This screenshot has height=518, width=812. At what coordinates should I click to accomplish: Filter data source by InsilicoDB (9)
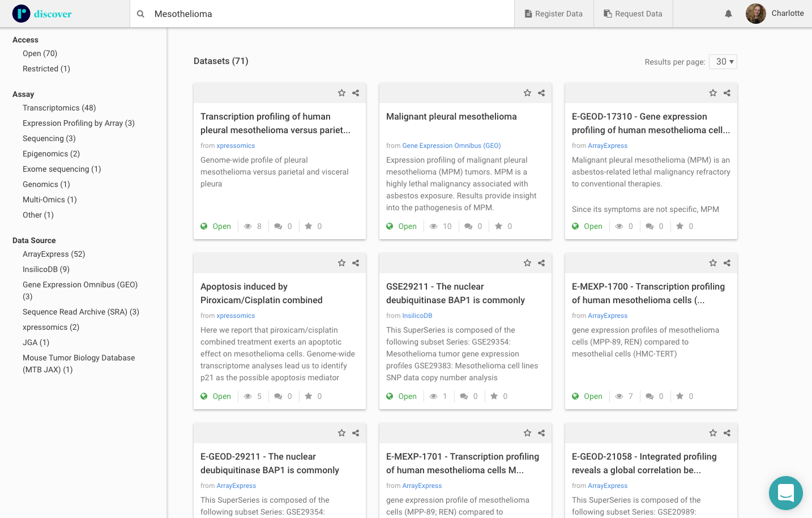(46, 269)
